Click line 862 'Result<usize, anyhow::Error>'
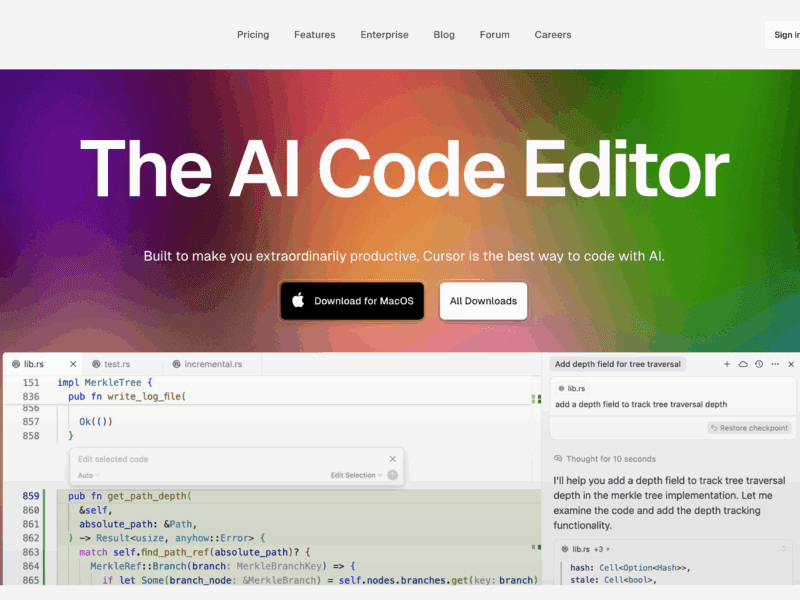Image resolution: width=800 pixels, height=600 pixels. 175,538
